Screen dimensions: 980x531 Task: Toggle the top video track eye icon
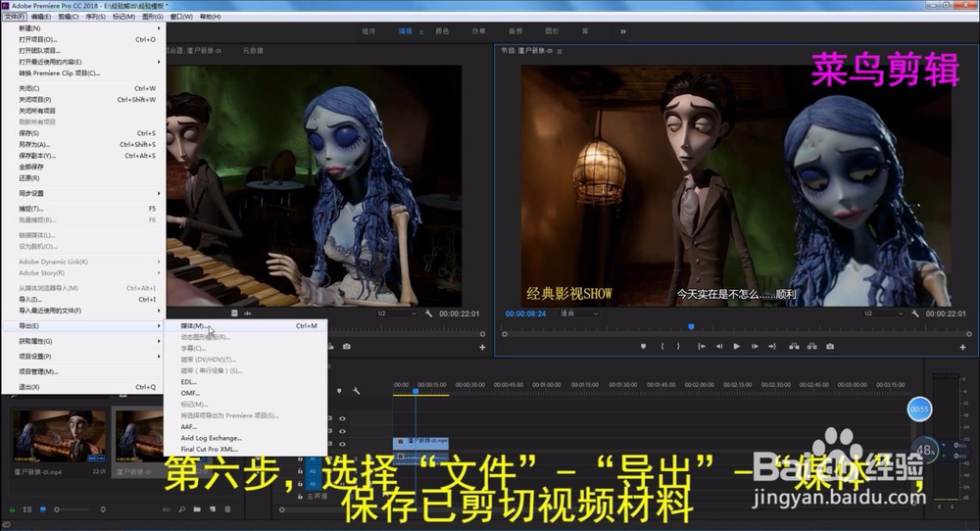coord(342,418)
